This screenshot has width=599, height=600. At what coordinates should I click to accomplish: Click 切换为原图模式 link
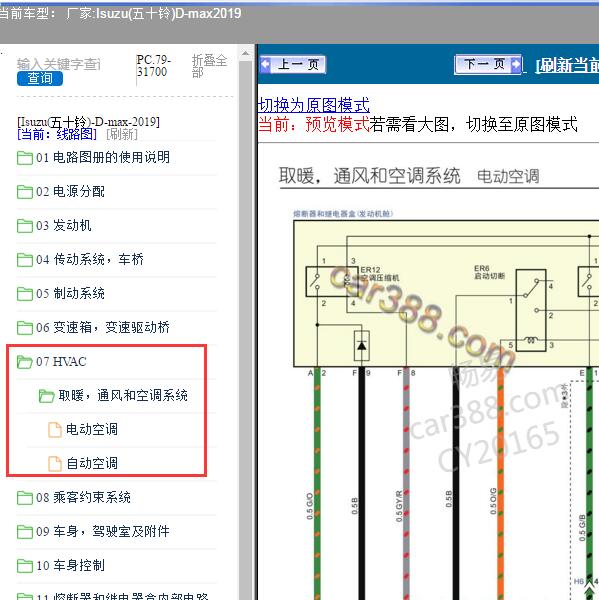pos(314,105)
